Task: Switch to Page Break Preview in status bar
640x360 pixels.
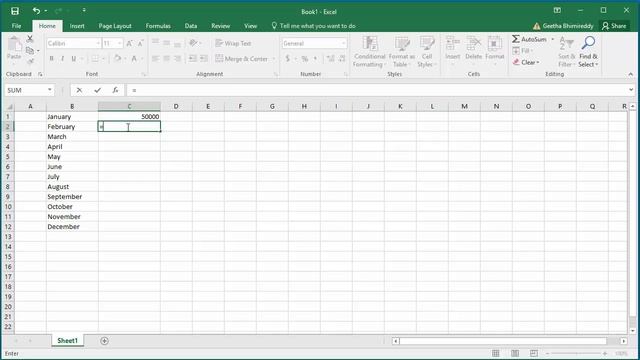Action: 534,353
